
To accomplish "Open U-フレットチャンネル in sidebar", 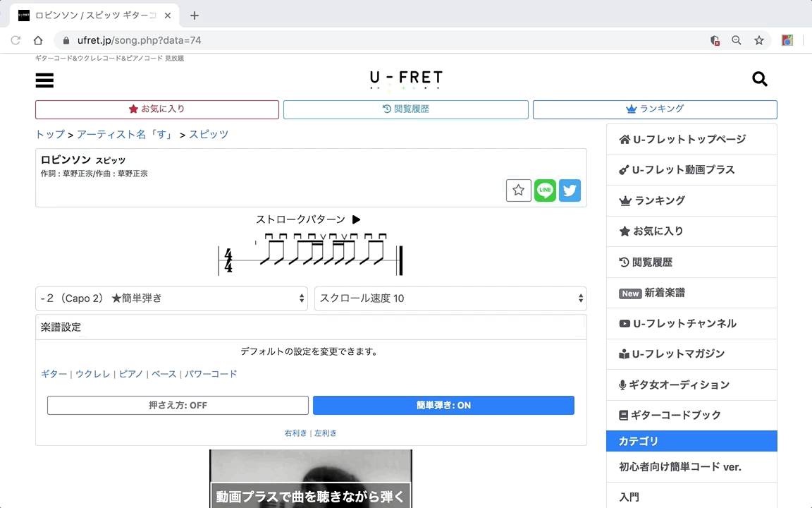I will (691, 323).
